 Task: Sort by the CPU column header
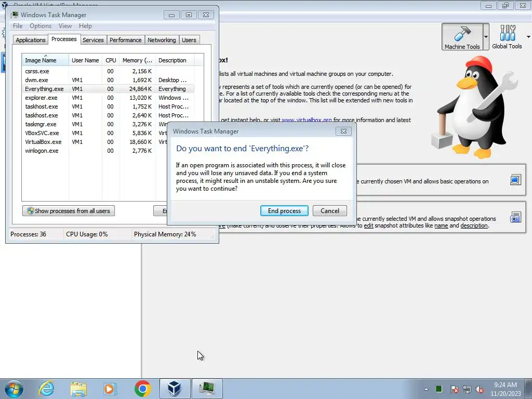click(x=111, y=60)
